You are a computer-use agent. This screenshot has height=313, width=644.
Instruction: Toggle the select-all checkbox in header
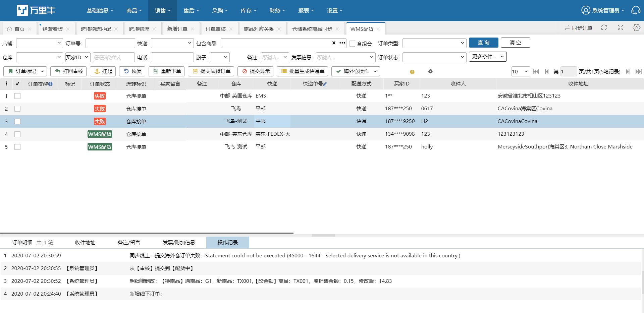tap(17, 84)
